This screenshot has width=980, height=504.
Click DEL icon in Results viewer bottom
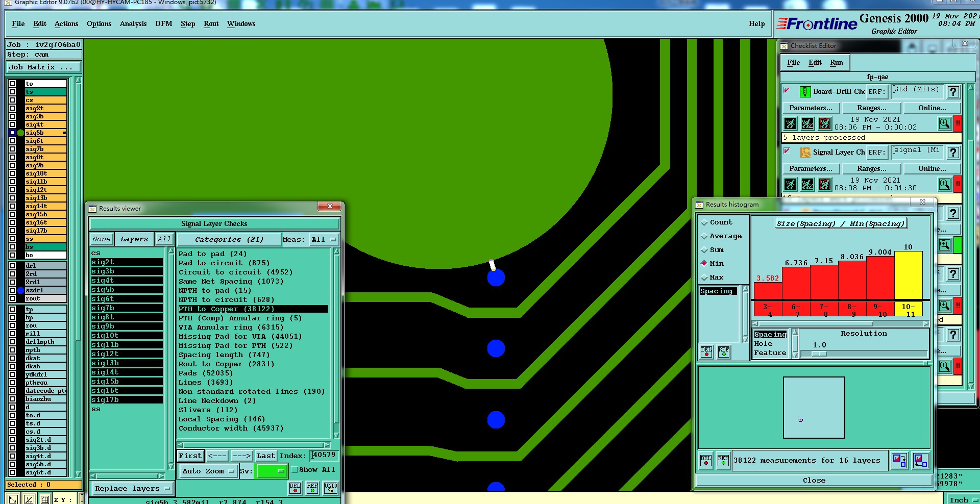295,488
